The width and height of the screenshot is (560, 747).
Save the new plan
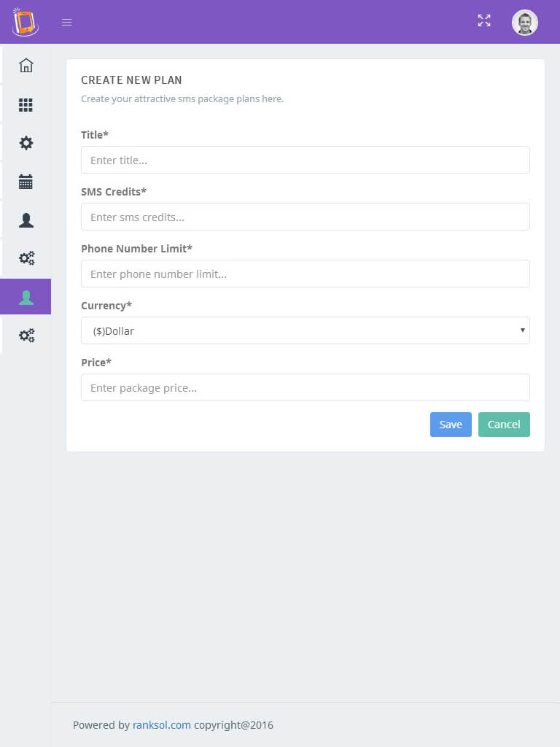(x=451, y=425)
